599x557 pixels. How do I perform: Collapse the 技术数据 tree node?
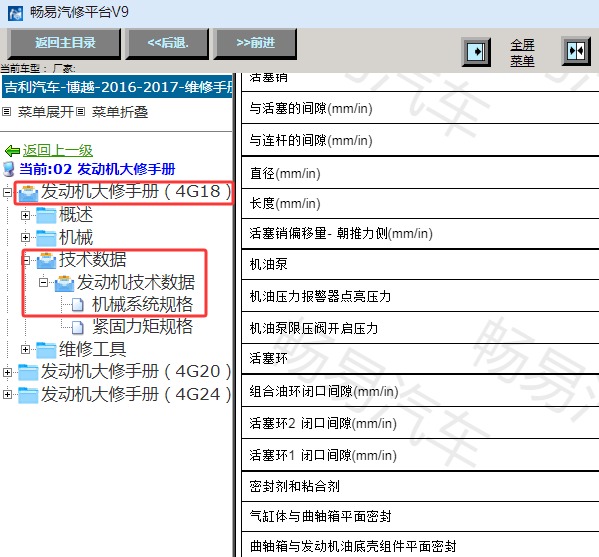pos(25,260)
